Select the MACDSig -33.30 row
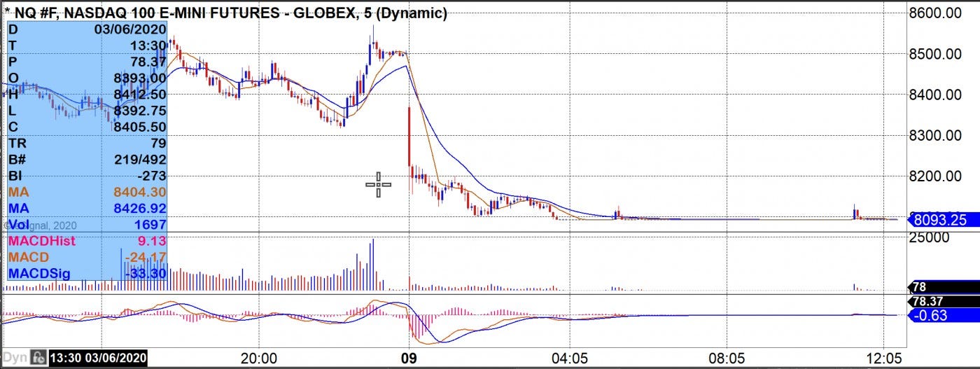This screenshot has height=369, width=980. click(87, 273)
